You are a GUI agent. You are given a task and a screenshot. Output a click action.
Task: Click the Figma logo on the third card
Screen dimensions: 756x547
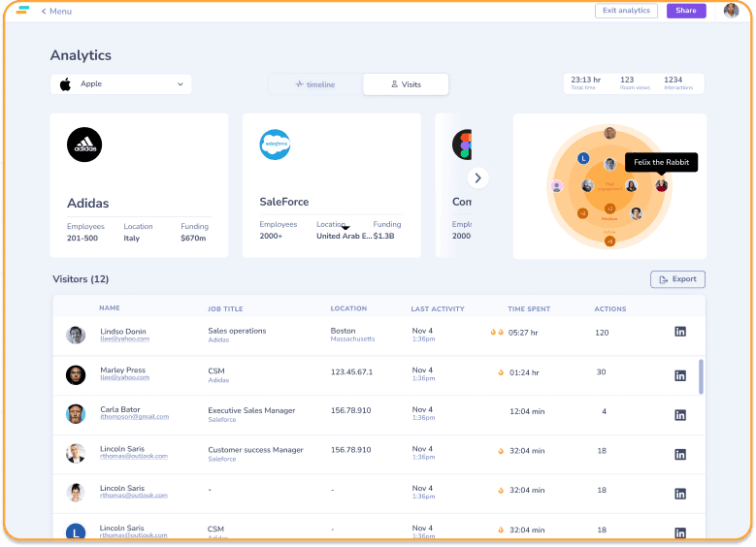pyautogui.click(x=462, y=145)
